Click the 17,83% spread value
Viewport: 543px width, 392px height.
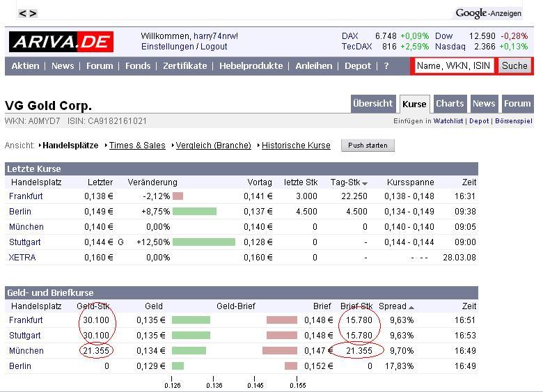point(400,366)
